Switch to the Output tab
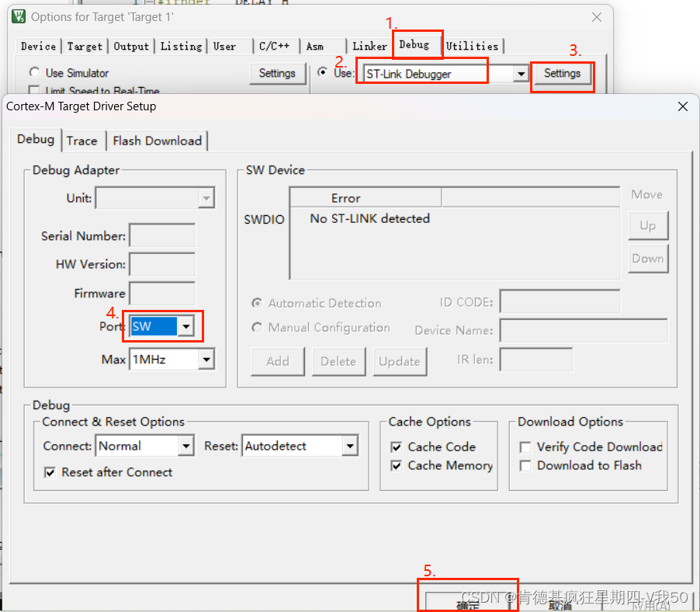The width and height of the screenshot is (700, 612). pyautogui.click(x=131, y=47)
